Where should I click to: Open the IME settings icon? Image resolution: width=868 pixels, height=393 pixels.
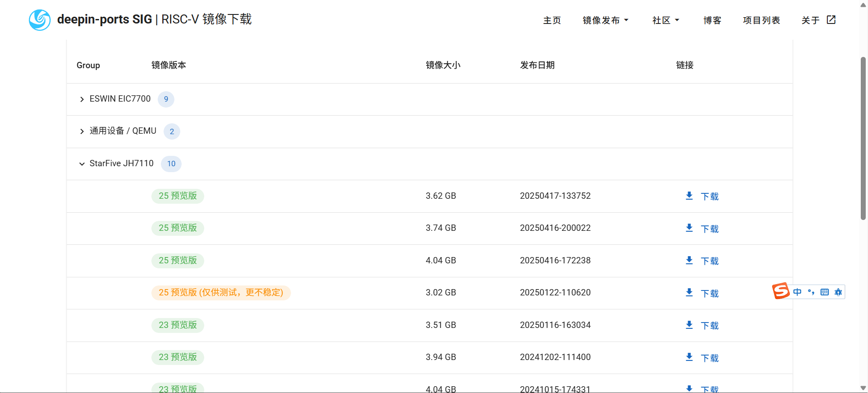click(838, 292)
